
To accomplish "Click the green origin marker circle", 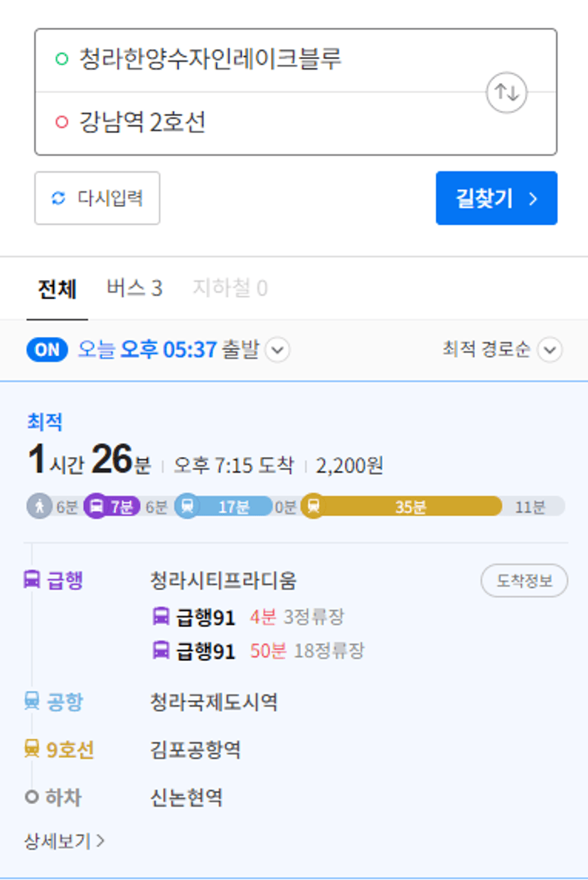I will pos(62,59).
